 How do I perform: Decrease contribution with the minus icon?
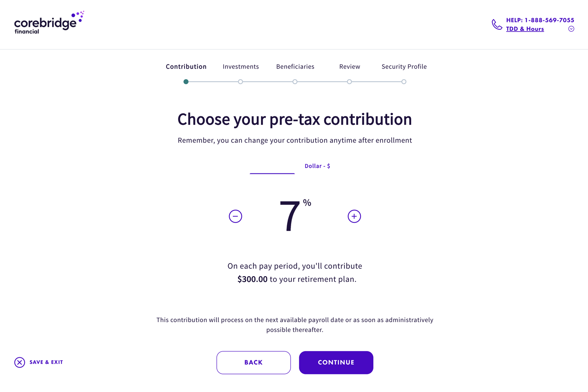pyautogui.click(x=236, y=216)
